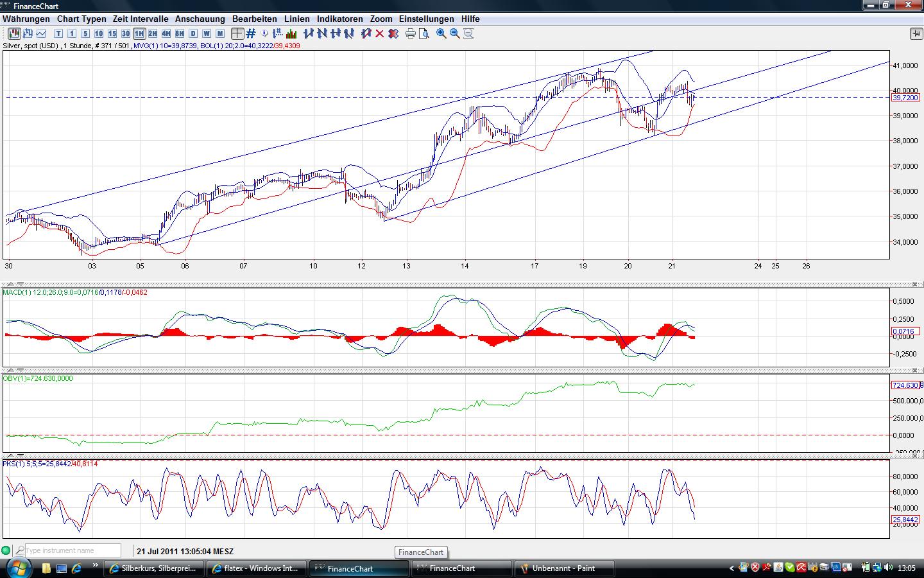Reset zoom with the grey magnifier
This screenshot has width=924, height=578.
(468, 33)
